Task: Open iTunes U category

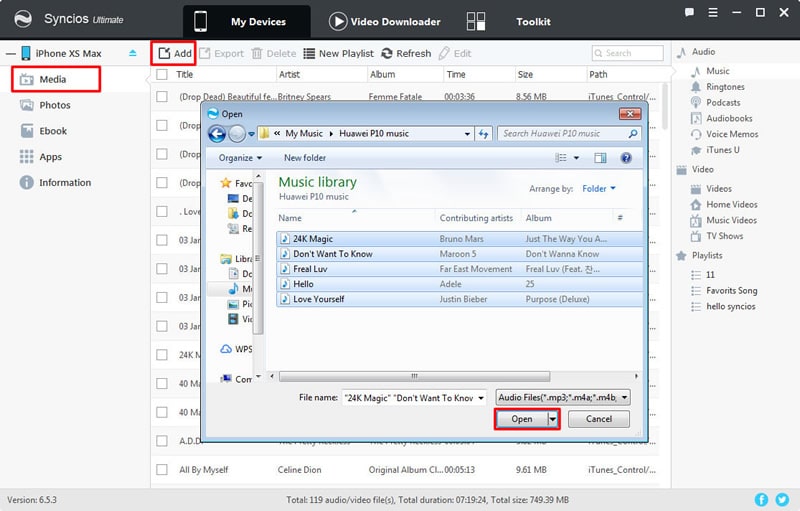Action: (x=722, y=150)
